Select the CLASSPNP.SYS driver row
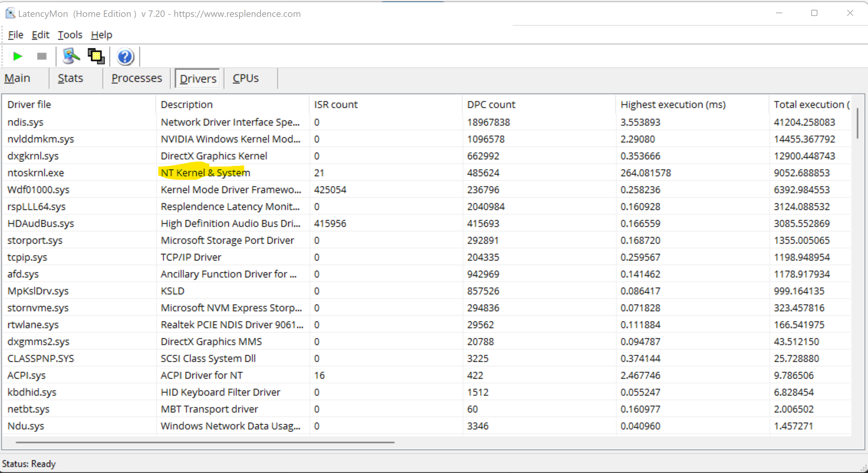This screenshot has width=868, height=473. coord(427,358)
